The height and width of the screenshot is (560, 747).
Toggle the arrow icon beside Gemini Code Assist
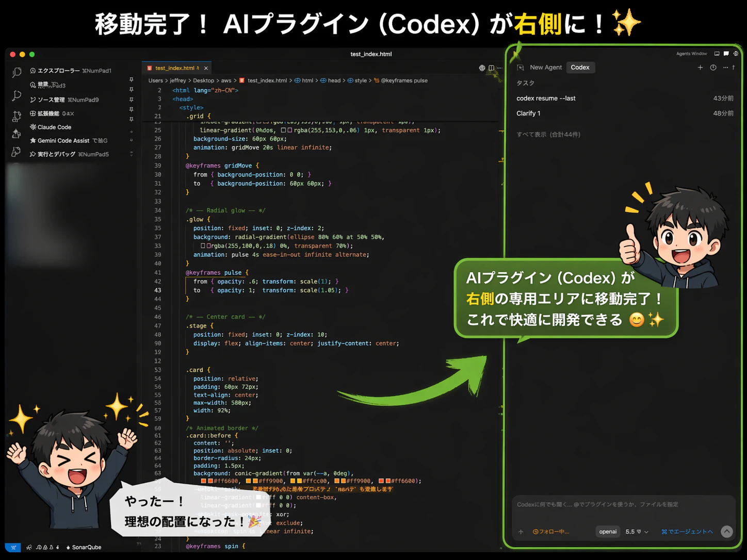click(131, 140)
